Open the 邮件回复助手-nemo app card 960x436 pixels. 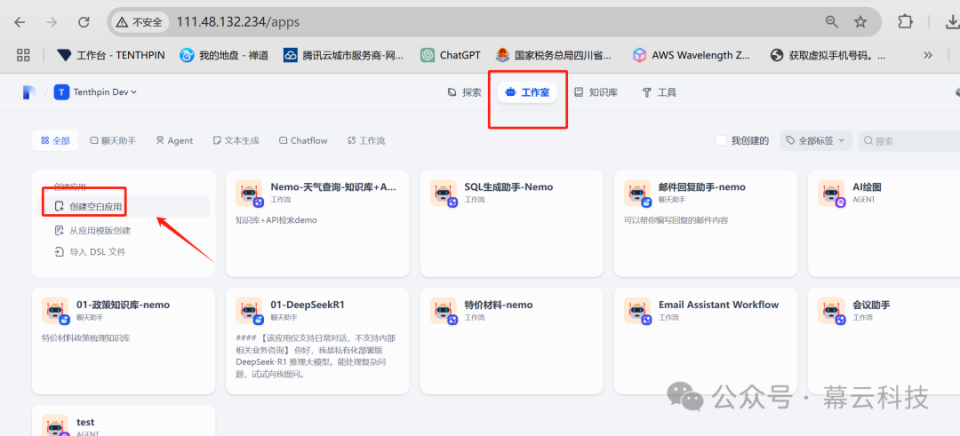pyautogui.click(x=706, y=224)
